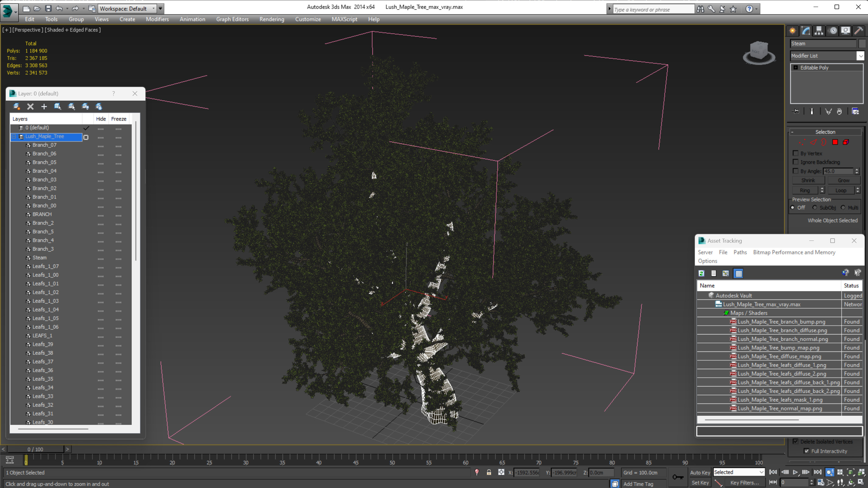Open the Modify command panel tab

pos(806,31)
